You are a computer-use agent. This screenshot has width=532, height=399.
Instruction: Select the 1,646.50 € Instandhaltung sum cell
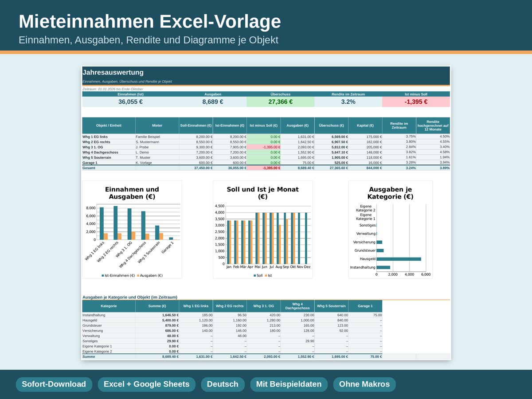pos(157,315)
